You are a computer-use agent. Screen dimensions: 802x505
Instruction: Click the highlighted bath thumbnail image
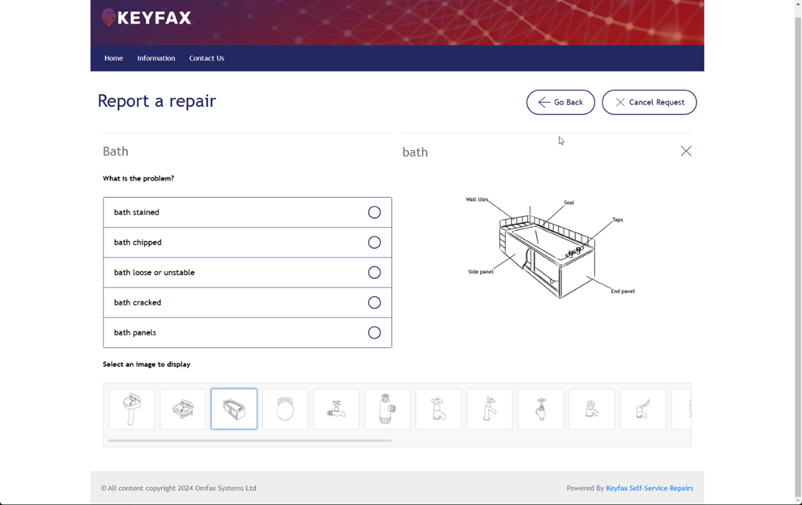pos(234,409)
